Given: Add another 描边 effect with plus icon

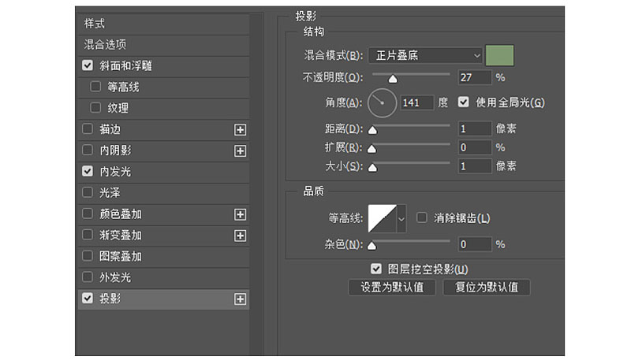Looking at the screenshot, I should tap(241, 130).
